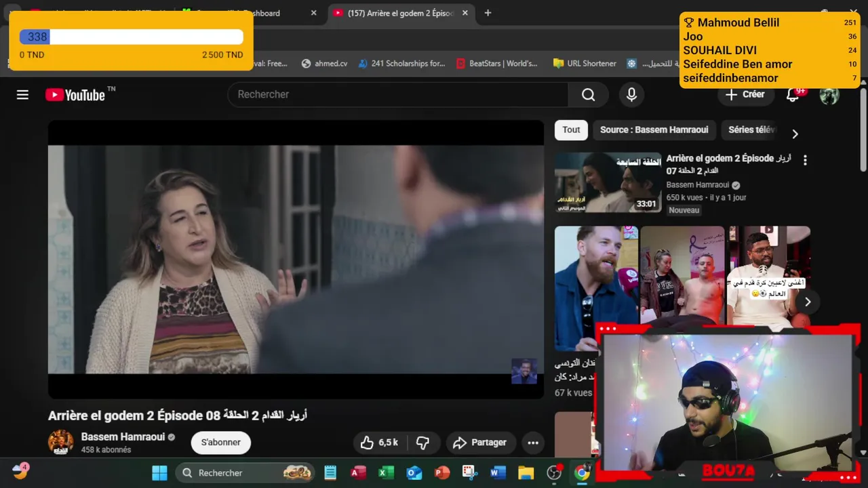The width and height of the screenshot is (868, 488).
Task: Open YouTube notifications bell
Action: (792, 95)
